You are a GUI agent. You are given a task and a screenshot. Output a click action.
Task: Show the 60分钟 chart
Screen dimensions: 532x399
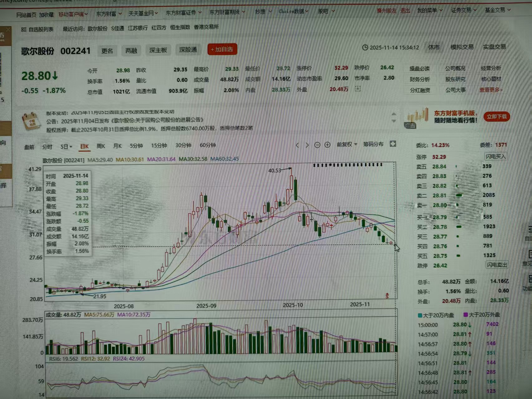(x=208, y=145)
